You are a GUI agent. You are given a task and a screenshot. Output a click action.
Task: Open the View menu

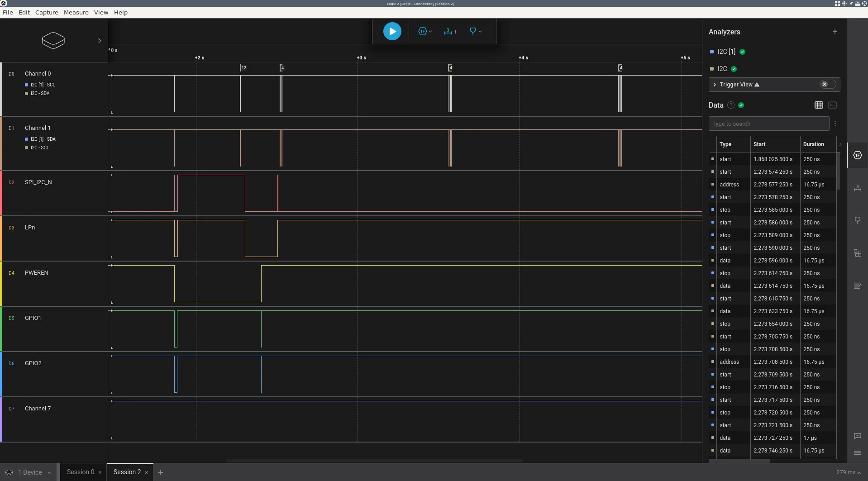click(101, 12)
